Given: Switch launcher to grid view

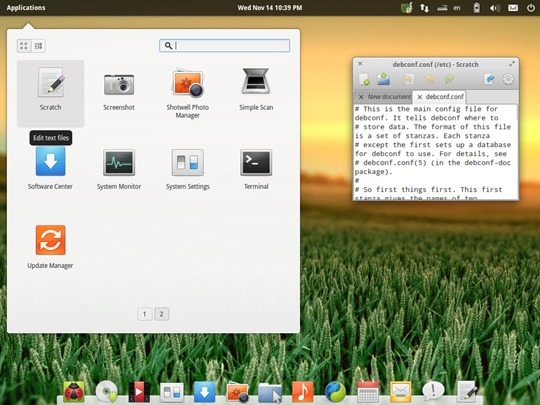Looking at the screenshot, I should [x=24, y=46].
